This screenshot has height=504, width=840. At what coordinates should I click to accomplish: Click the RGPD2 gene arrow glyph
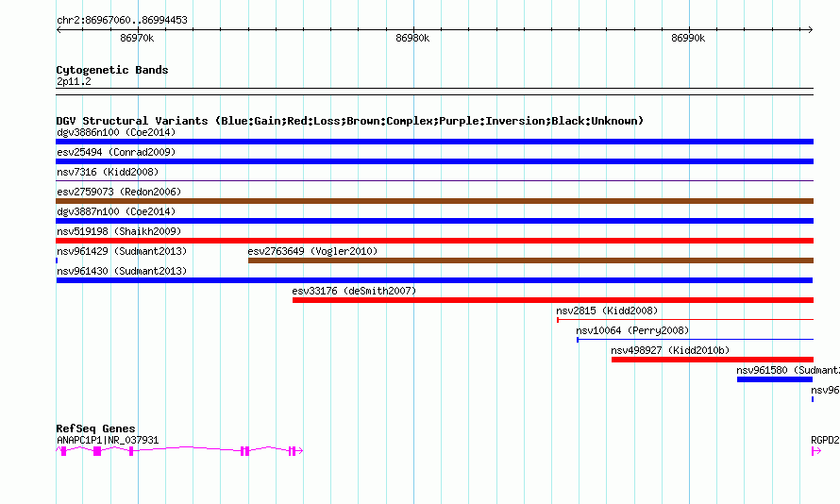[815, 451]
